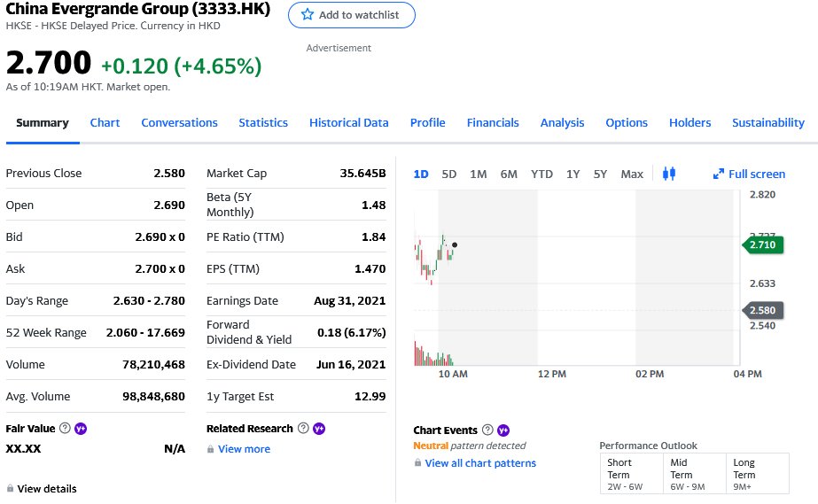Click the lock icon beside View details

pos(10,488)
